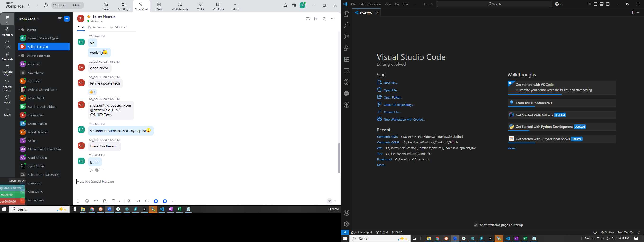Open emoji picker in Zoom message toolbar

click(87, 201)
